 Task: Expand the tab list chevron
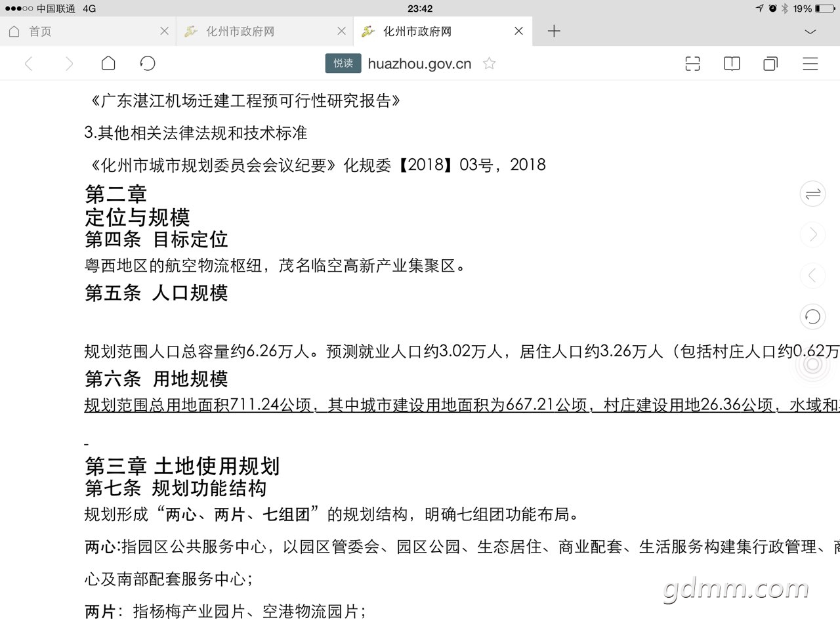810,31
